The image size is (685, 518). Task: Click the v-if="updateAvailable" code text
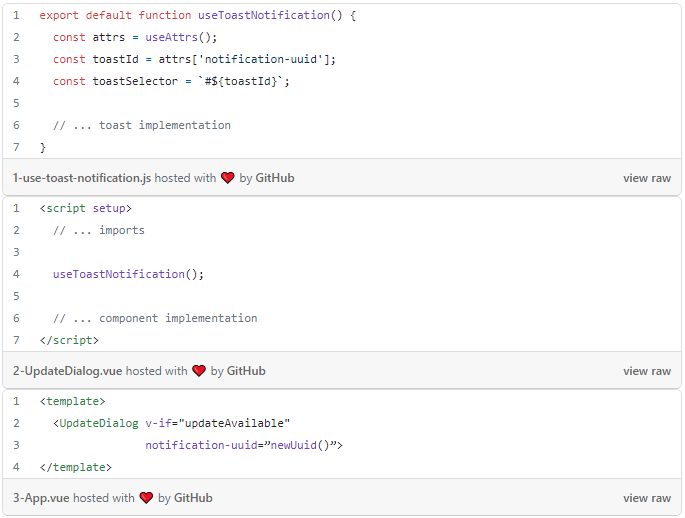pos(217,423)
